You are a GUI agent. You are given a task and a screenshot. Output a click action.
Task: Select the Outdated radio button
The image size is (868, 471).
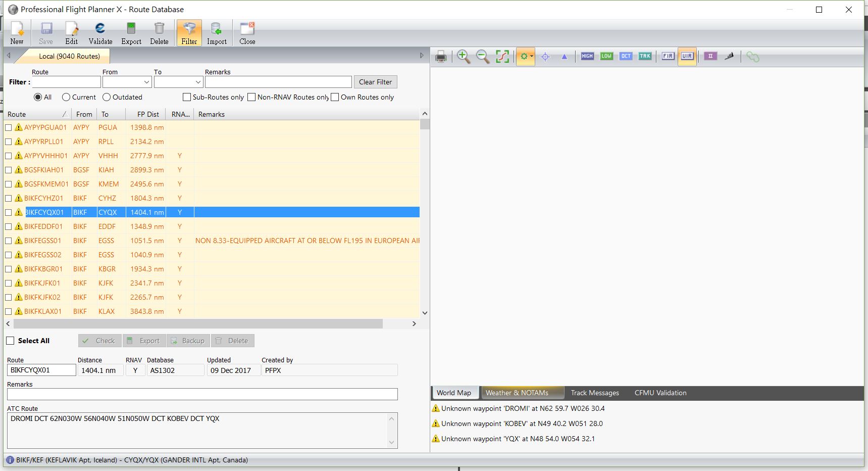click(x=107, y=97)
